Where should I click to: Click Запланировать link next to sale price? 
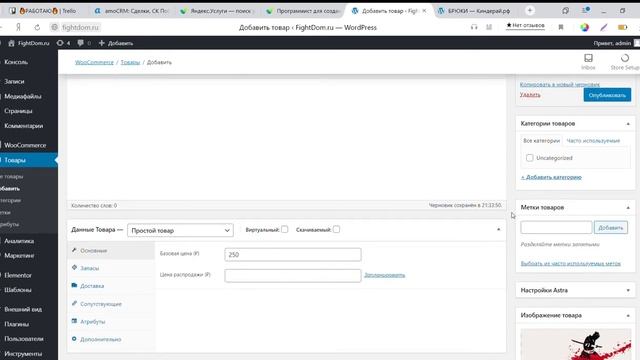pos(384,275)
